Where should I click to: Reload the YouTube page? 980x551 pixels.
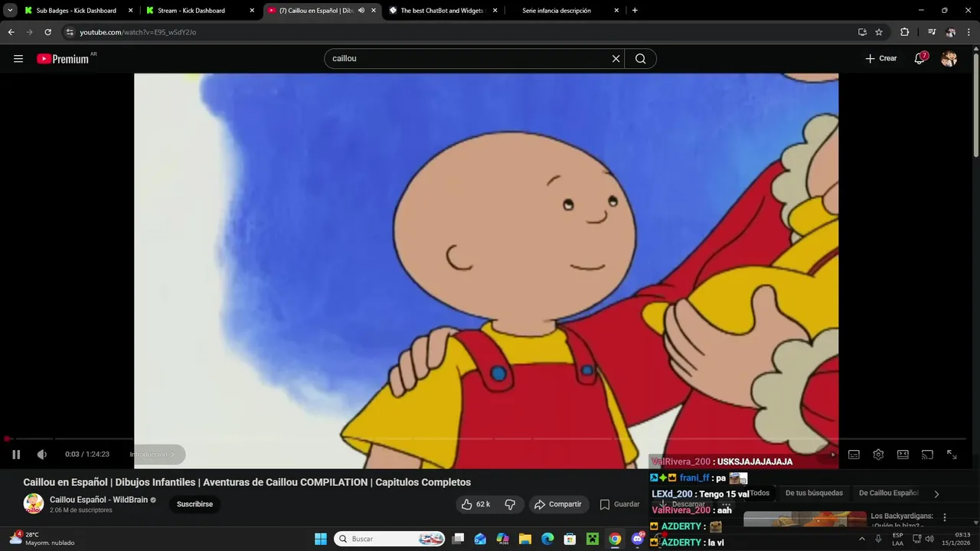(47, 32)
